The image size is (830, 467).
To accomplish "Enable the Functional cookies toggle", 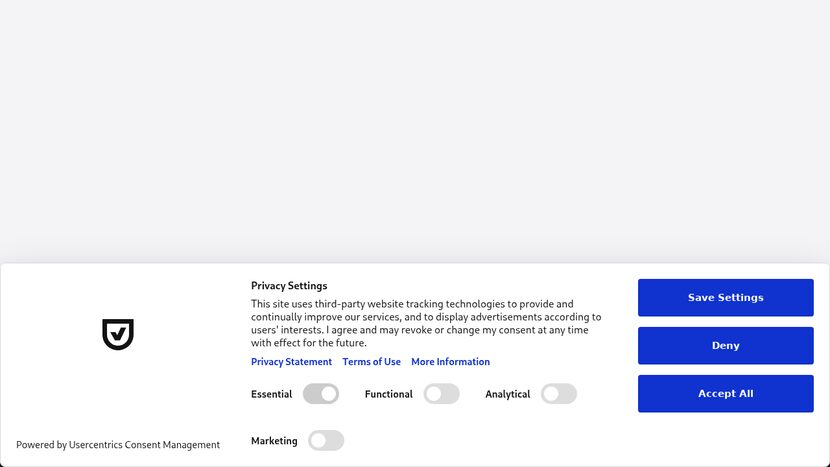I will point(441,394).
